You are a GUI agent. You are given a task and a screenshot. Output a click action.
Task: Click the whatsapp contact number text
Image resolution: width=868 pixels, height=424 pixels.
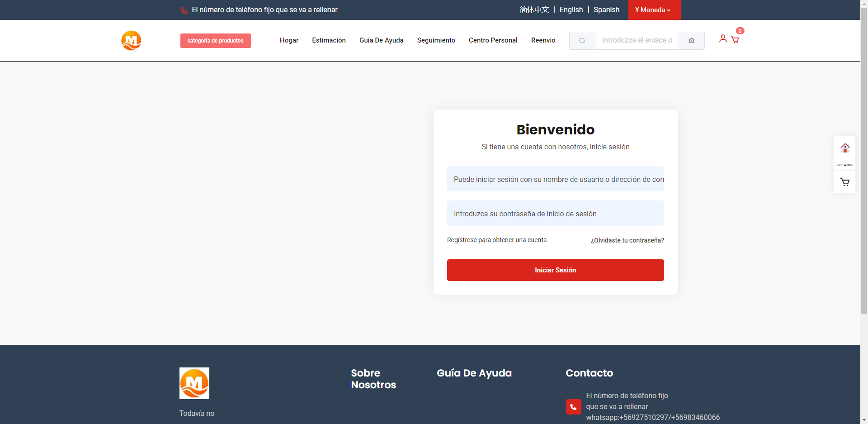tap(653, 417)
